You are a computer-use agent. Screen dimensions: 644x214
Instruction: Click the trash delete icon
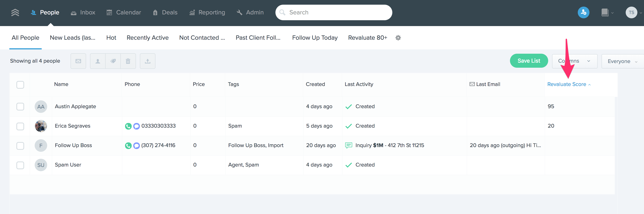[128, 61]
